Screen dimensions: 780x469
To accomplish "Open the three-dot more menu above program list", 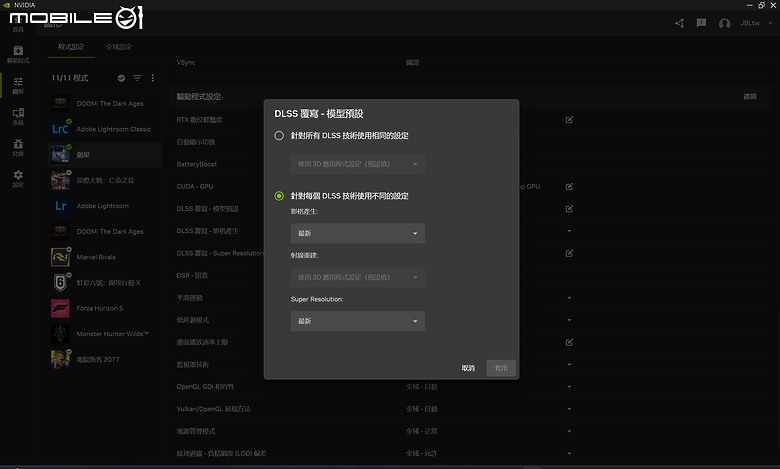I will (x=153, y=78).
